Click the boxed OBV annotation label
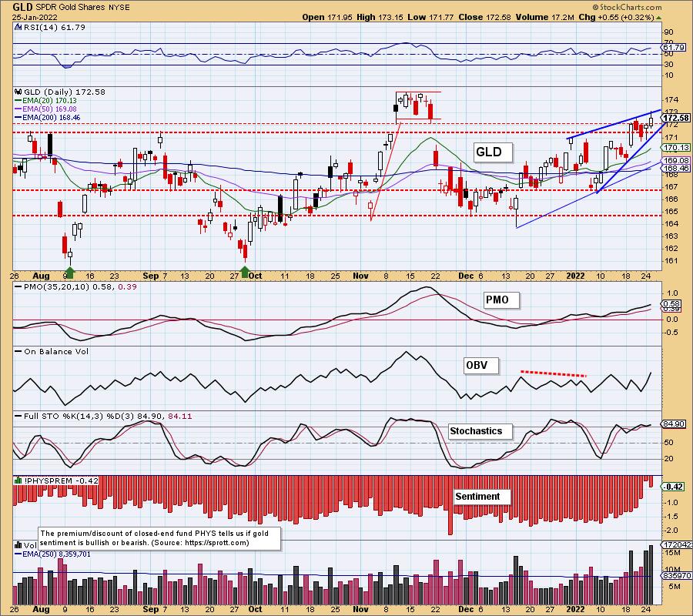This screenshot has height=616, width=693. click(480, 366)
